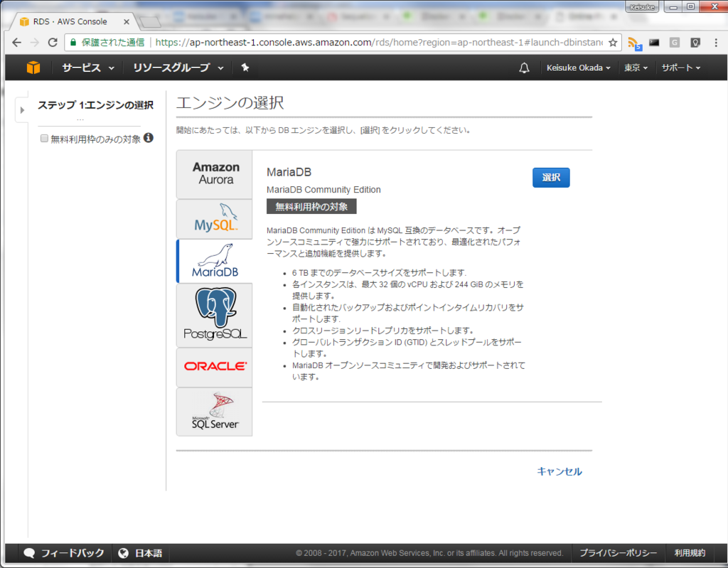The image size is (728, 568).
Task: Open the サービス dropdown menu
Action: (x=88, y=68)
